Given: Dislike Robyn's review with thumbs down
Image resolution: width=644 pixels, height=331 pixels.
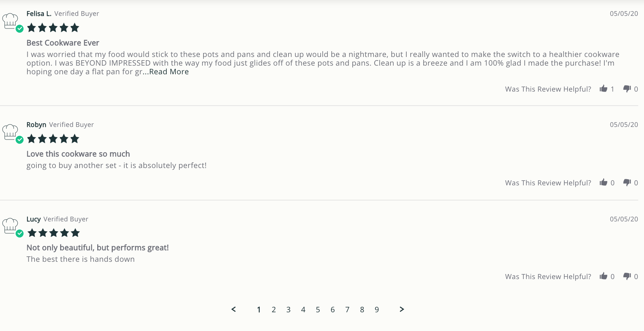Looking at the screenshot, I should [x=627, y=182].
